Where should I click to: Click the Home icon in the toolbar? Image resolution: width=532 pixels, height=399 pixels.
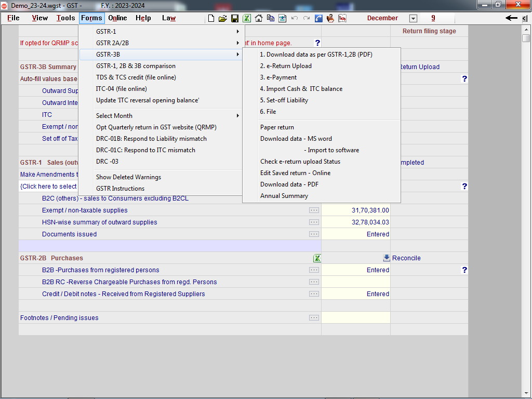pyautogui.click(x=258, y=18)
